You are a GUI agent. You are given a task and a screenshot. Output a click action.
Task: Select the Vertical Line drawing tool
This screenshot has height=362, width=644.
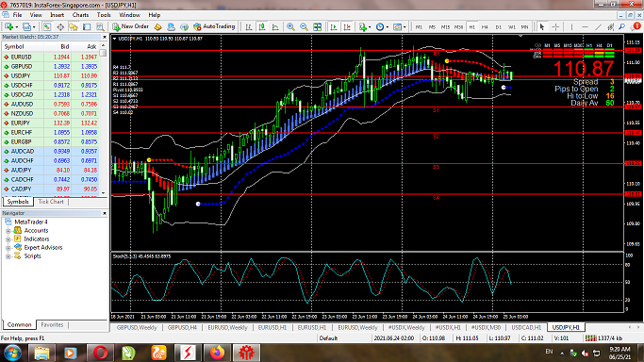[571, 26]
